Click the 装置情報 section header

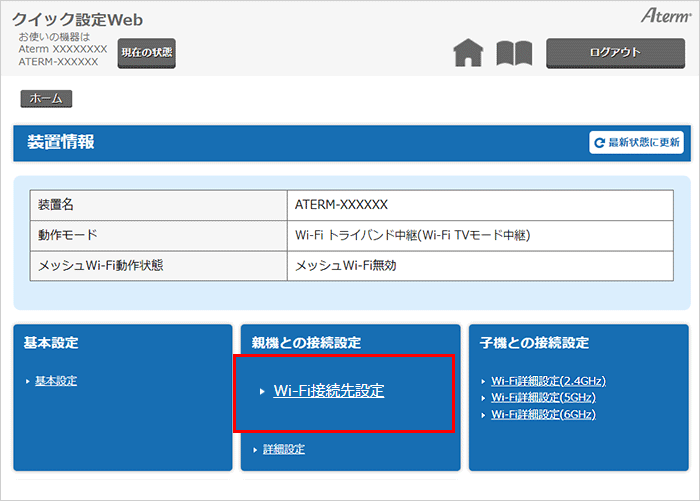[60, 142]
